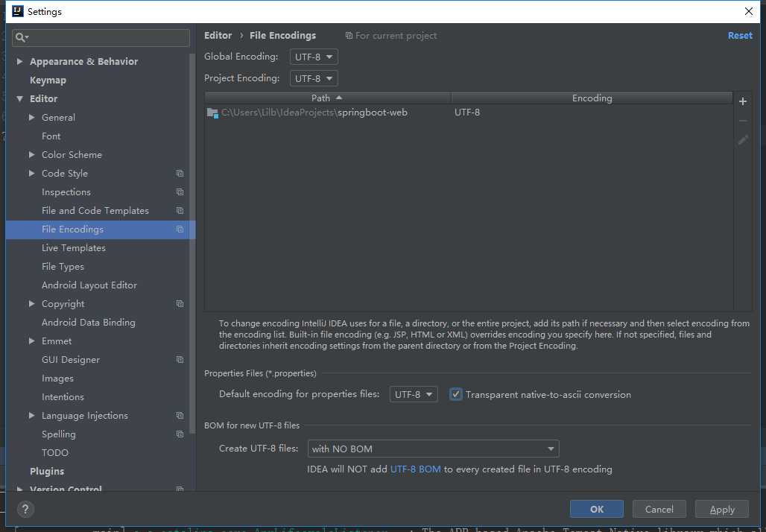
Task: Click the Apply button
Action: (722, 509)
